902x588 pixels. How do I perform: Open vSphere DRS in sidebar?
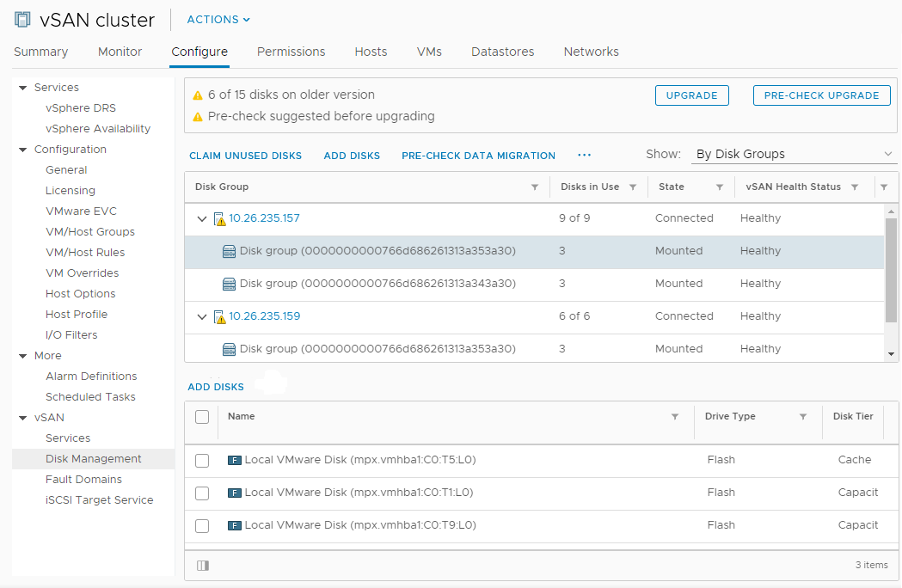(81, 108)
